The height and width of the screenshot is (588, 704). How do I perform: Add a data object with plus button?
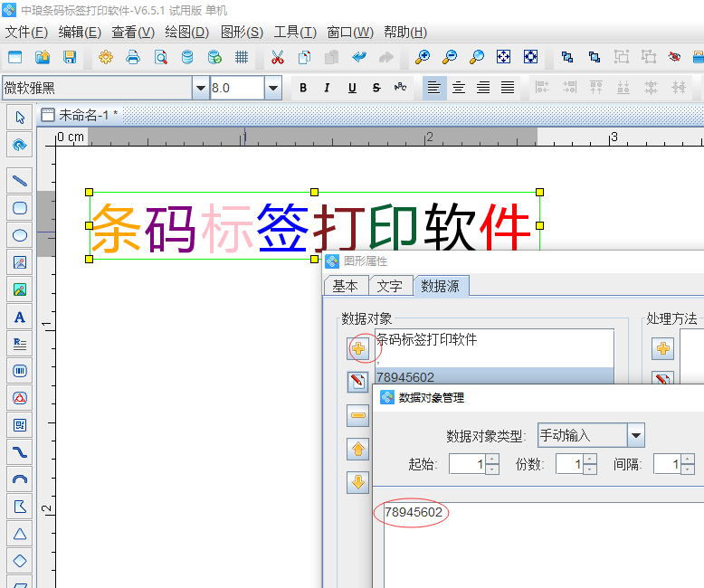pyautogui.click(x=357, y=348)
